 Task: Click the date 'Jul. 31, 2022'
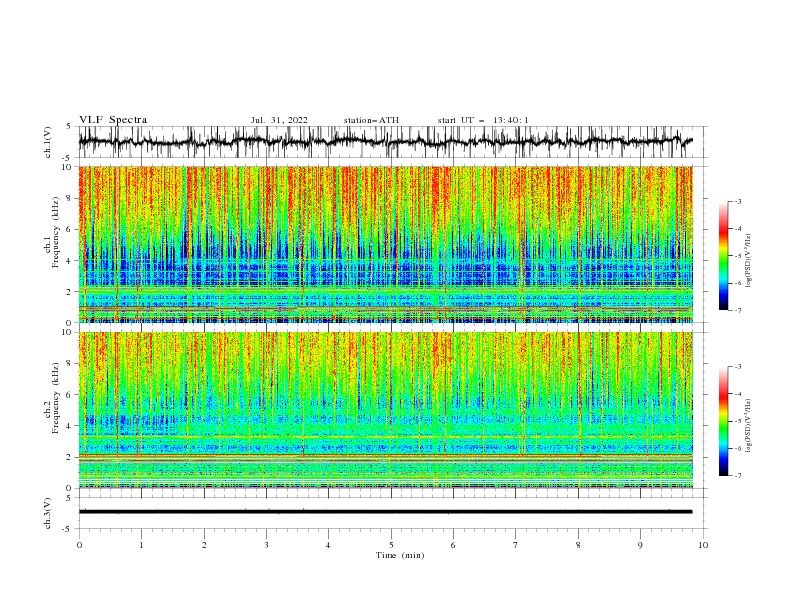click(x=279, y=120)
